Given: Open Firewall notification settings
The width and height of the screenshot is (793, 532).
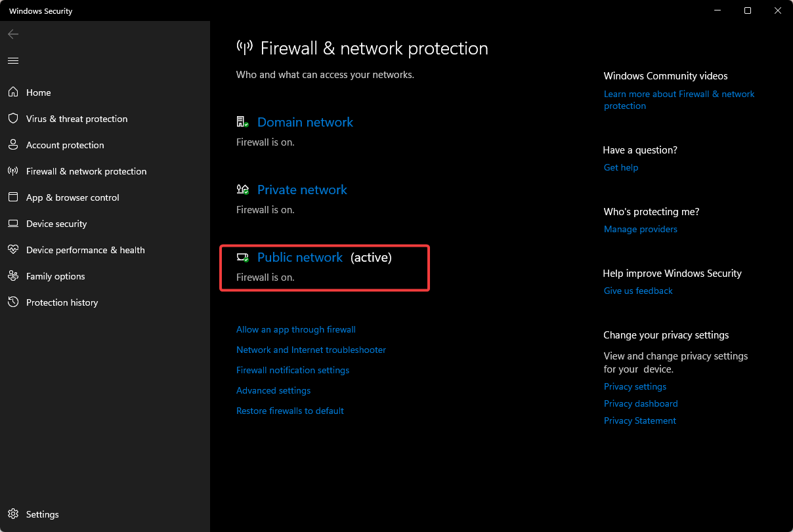Looking at the screenshot, I should pyautogui.click(x=293, y=370).
